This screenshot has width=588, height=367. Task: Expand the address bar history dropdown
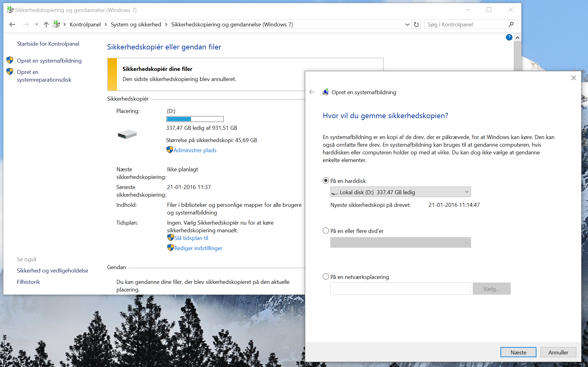tap(407, 25)
